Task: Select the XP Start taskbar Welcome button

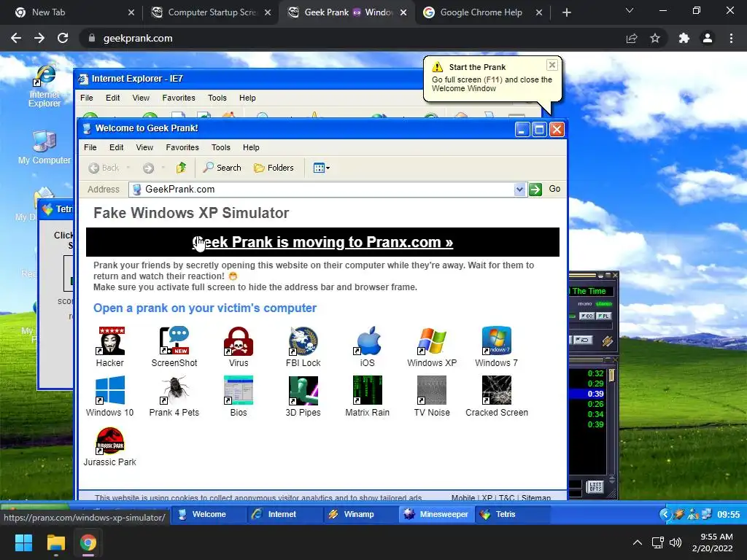Action: [x=208, y=514]
